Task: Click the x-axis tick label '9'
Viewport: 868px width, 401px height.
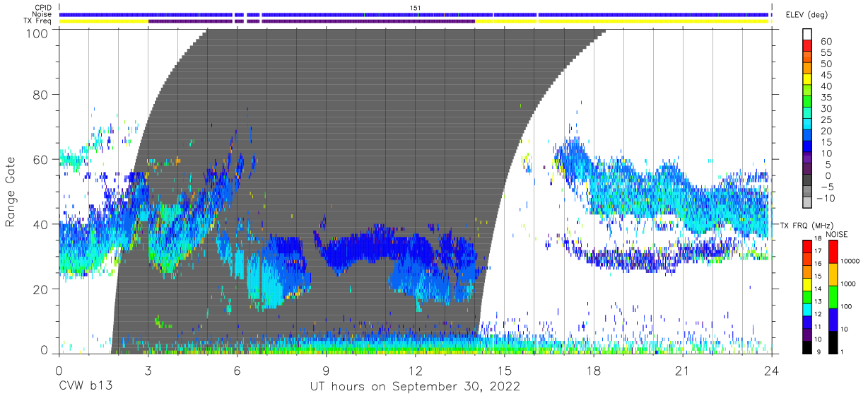Action: tap(326, 370)
